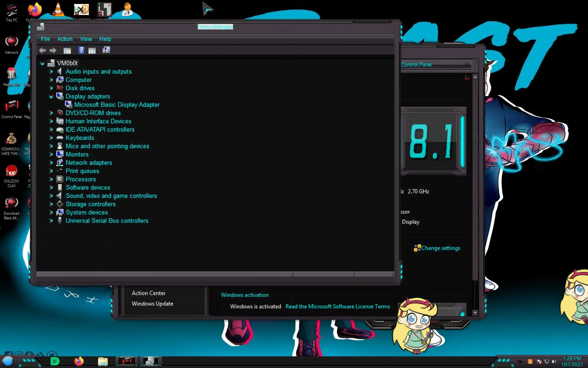Click the Change settings link
588x368 pixels.
pos(440,248)
